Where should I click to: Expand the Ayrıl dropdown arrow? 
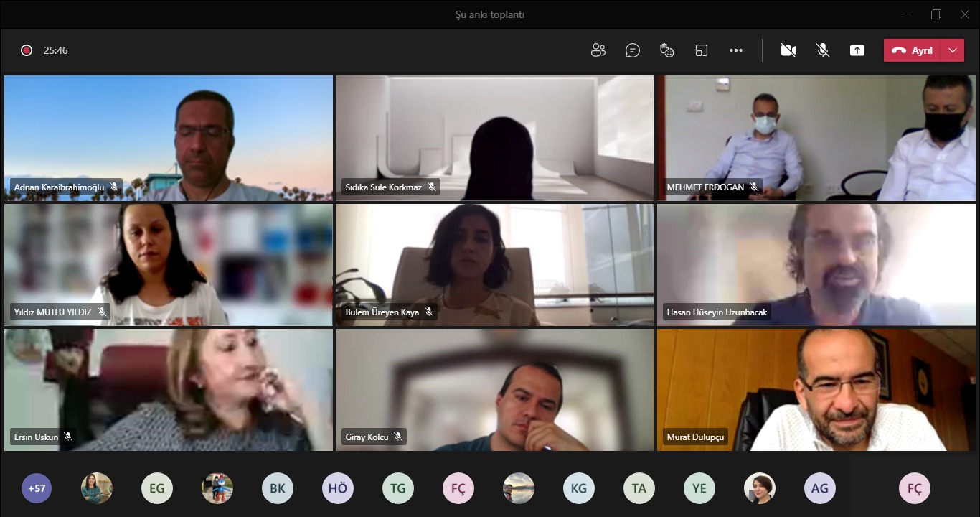click(952, 50)
